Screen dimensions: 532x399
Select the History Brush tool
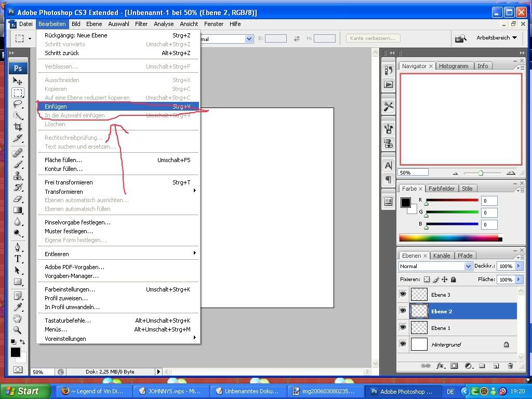click(18, 187)
